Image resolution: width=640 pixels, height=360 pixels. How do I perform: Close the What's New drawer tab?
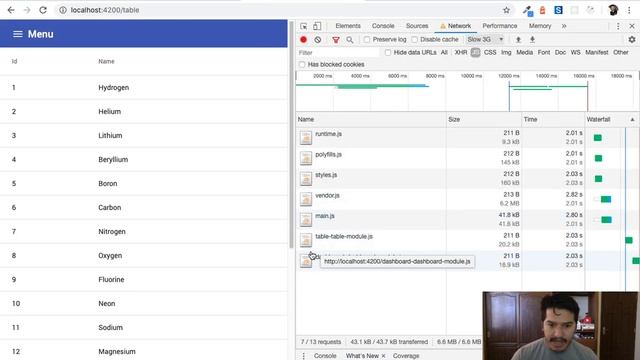(383, 356)
